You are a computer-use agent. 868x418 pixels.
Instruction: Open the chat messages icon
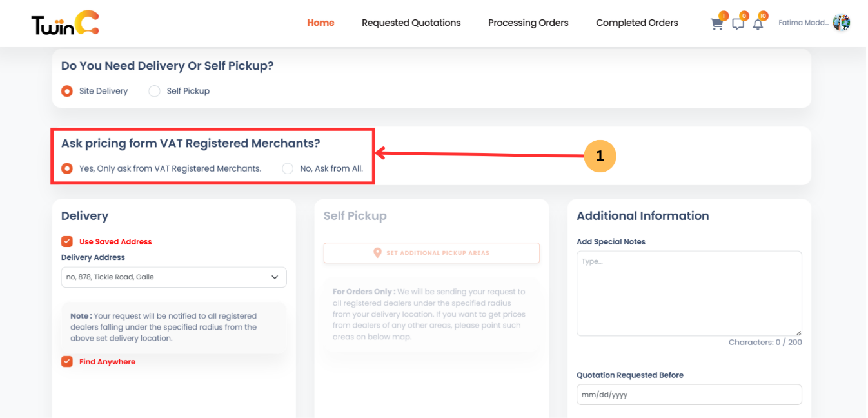pyautogui.click(x=737, y=23)
